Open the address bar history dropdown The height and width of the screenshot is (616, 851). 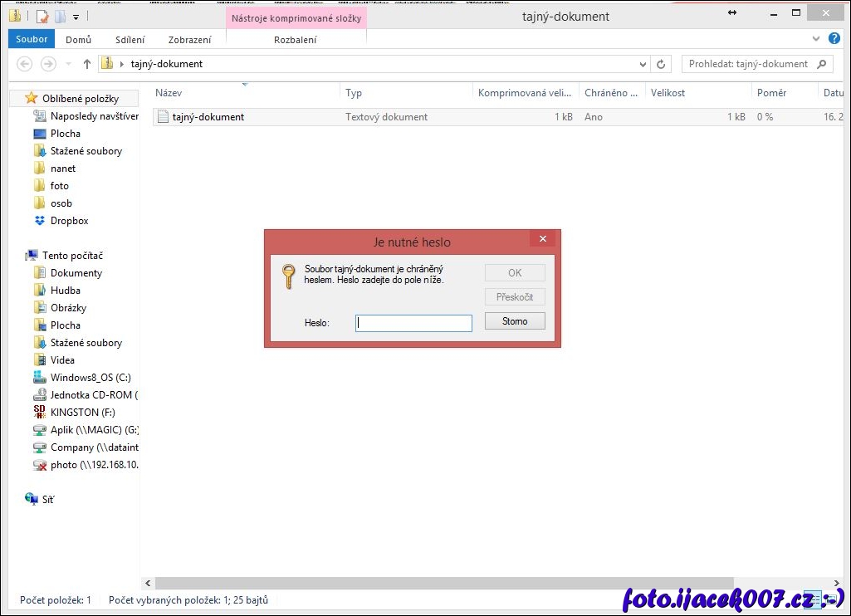(x=643, y=64)
